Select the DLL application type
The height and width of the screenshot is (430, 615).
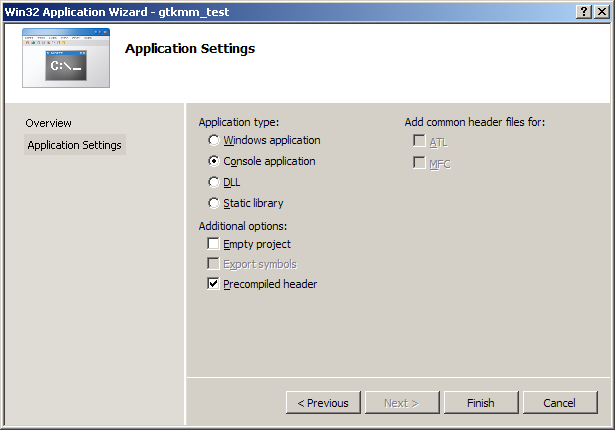point(214,182)
